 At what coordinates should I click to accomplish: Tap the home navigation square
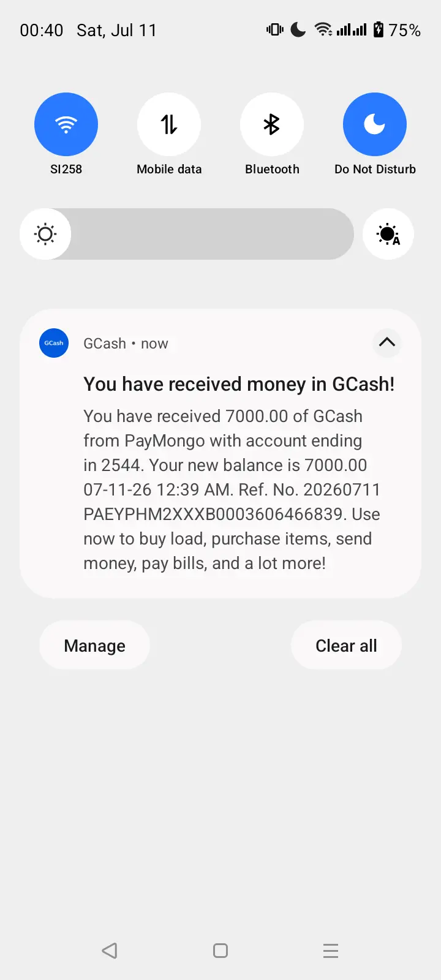click(x=221, y=951)
